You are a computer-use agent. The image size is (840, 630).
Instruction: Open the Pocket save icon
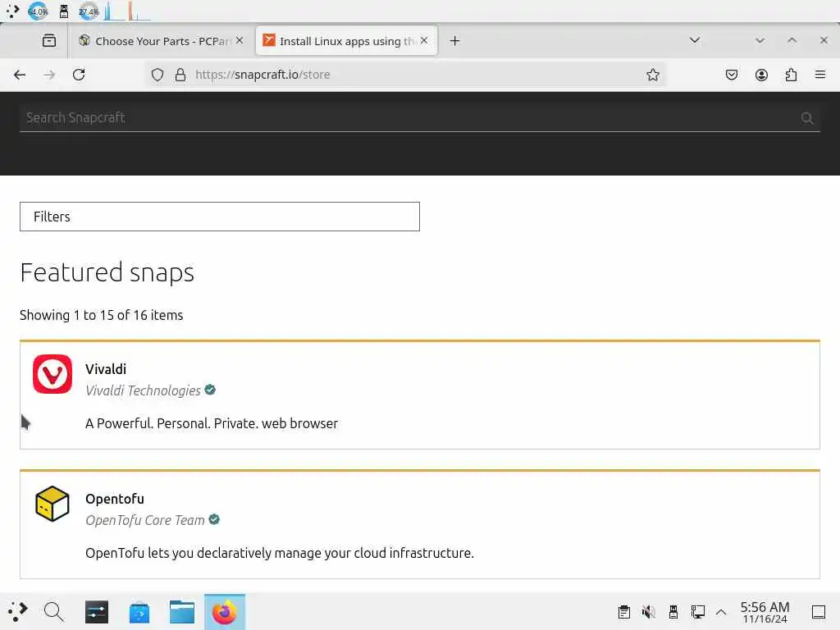731,75
